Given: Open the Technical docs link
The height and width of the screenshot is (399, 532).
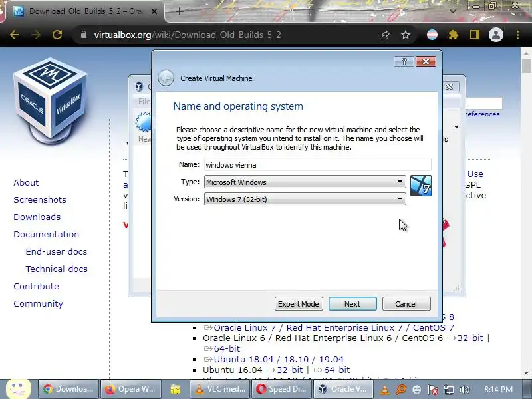Looking at the screenshot, I should point(57,269).
